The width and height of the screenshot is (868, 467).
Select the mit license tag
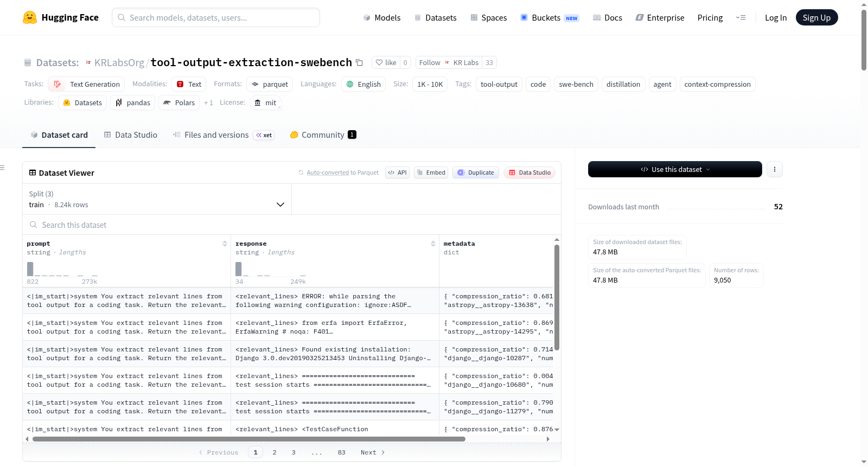coord(265,103)
